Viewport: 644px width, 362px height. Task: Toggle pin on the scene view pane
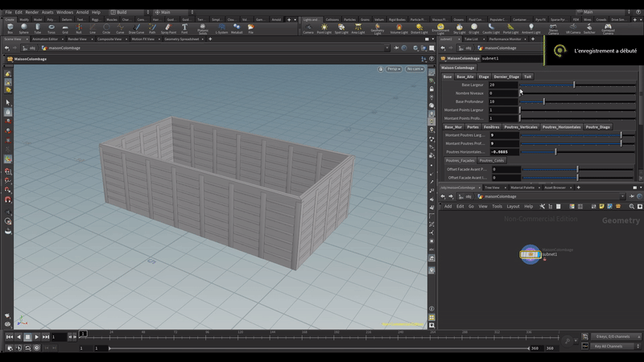coord(396,48)
